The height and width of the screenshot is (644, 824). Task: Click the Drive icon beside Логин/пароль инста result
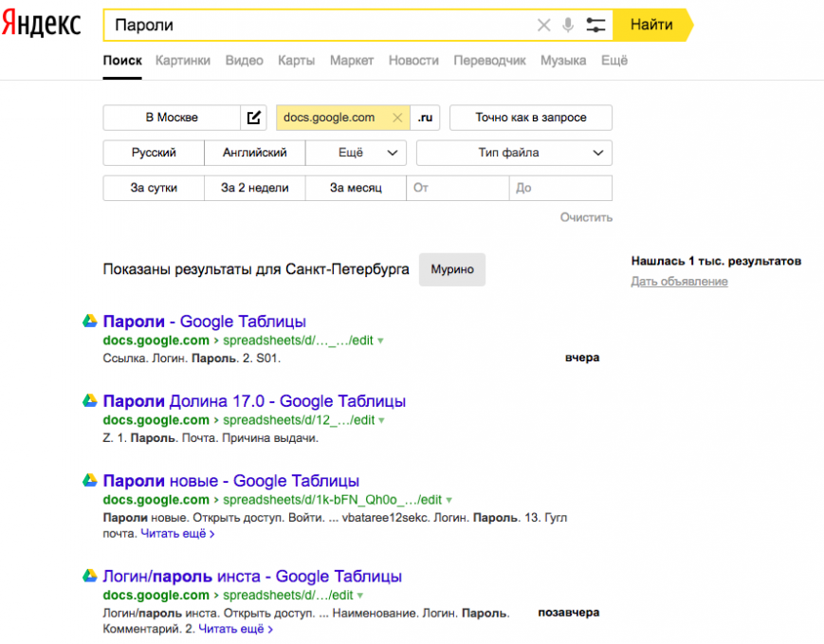pos(90,577)
